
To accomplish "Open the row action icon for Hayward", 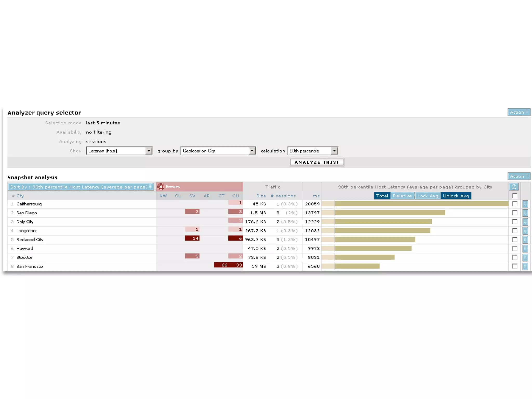I will click(x=525, y=249).
